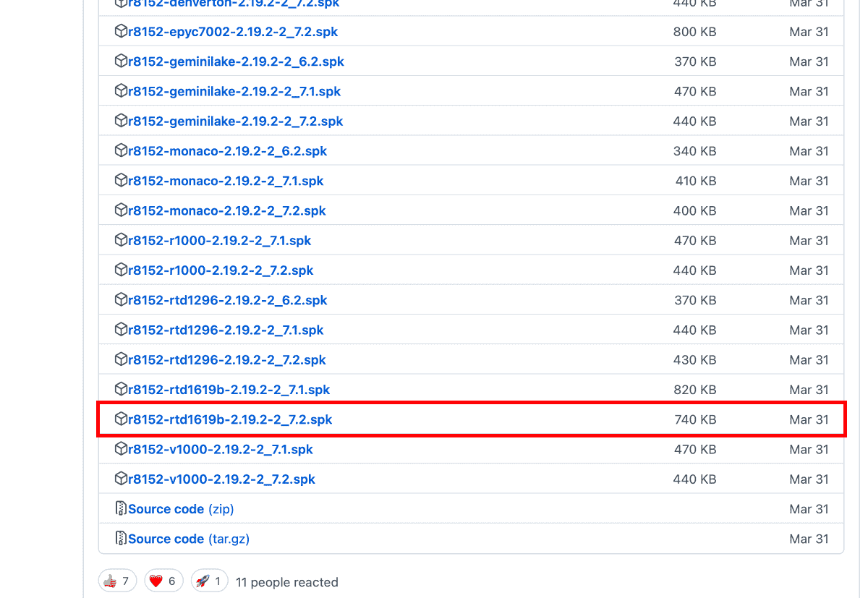This screenshot has height=598, width=868.
Task: Click the "11 people reacted" text
Action: (x=287, y=582)
